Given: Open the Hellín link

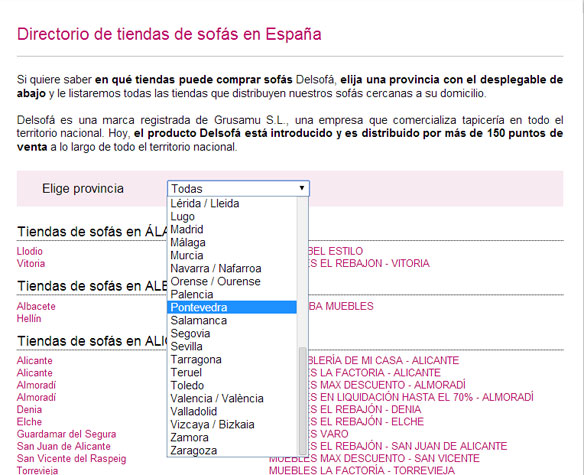Looking at the screenshot, I should coord(29,319).
